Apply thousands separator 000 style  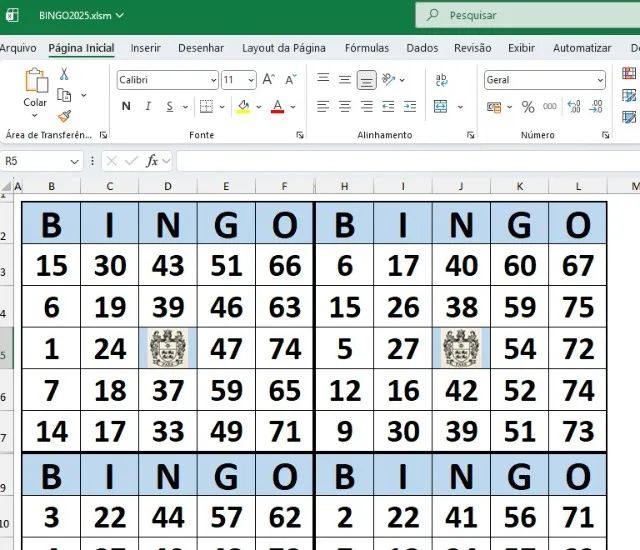[x=549, y=106]
